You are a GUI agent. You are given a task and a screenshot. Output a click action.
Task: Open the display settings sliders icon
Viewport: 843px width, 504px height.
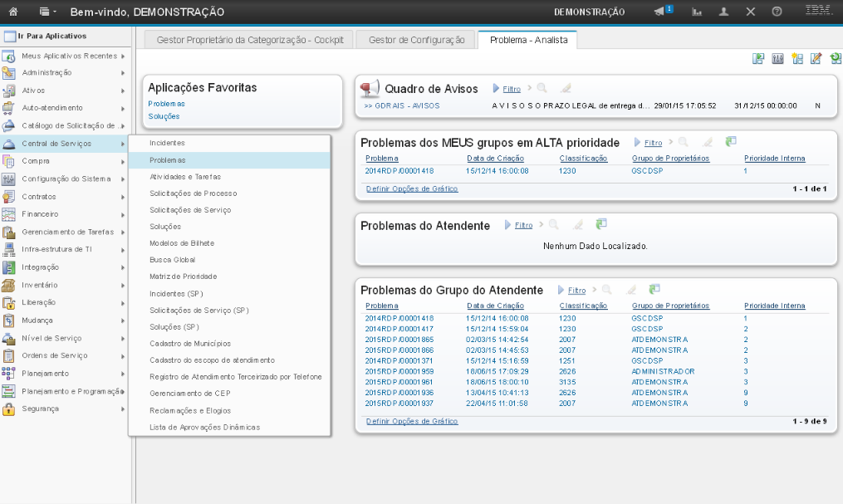click(x=777, y=58)
